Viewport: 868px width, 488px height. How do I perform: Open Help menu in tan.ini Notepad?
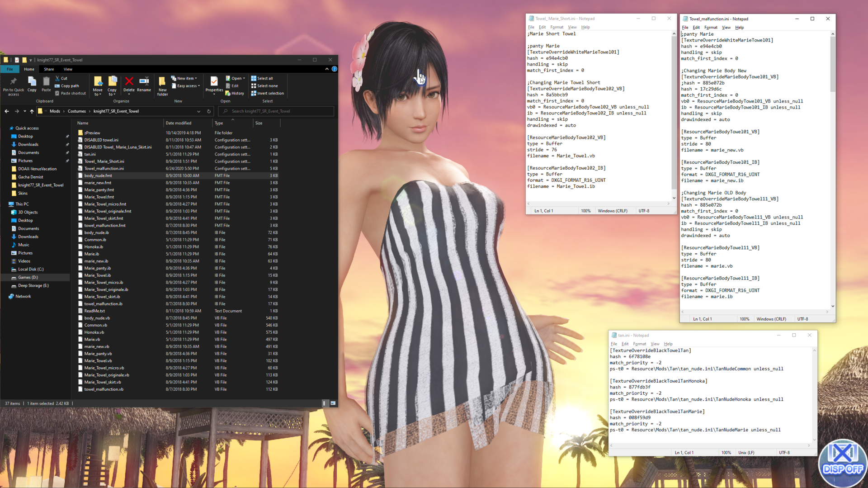[x=668, y=344]
